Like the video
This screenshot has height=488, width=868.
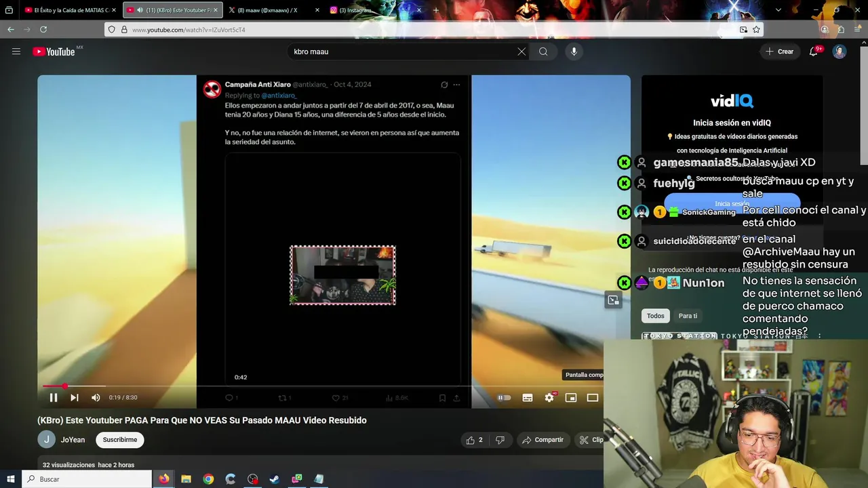pos(475,440)
